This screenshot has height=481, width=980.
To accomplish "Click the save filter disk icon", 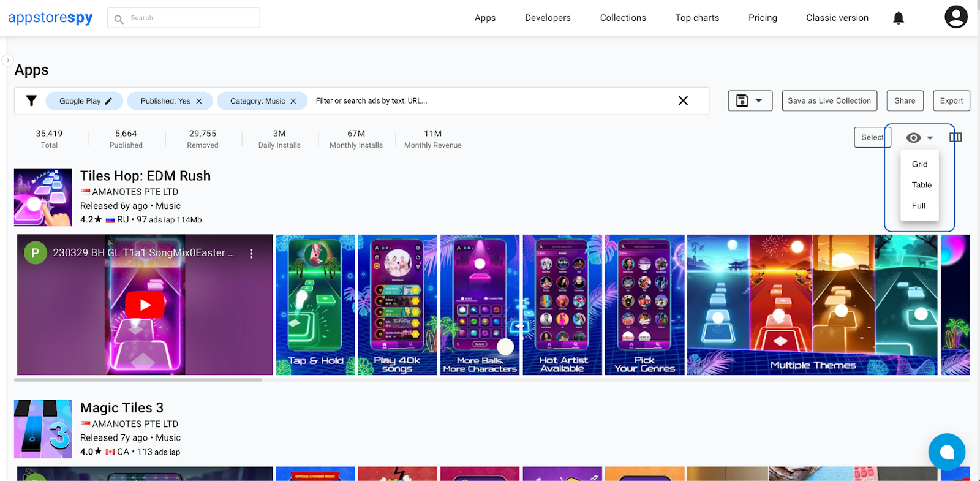I will coord(742,100).
